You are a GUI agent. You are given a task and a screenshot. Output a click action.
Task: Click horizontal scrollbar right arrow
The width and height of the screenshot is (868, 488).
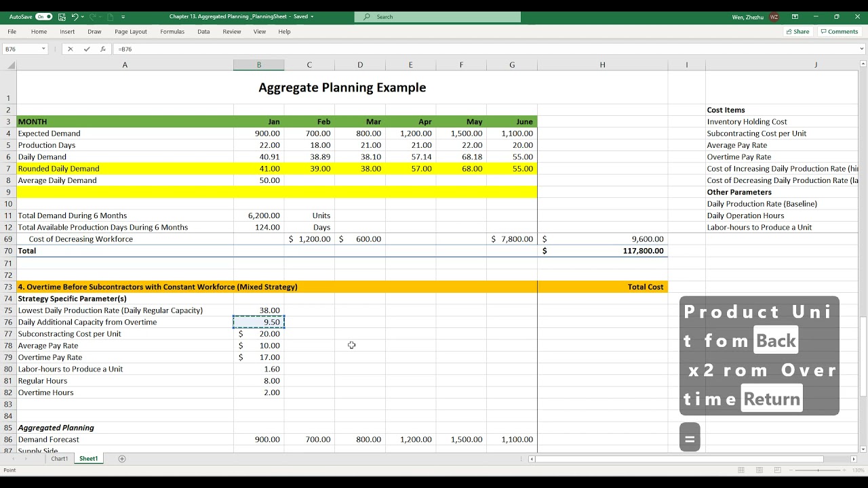point(854,459)
